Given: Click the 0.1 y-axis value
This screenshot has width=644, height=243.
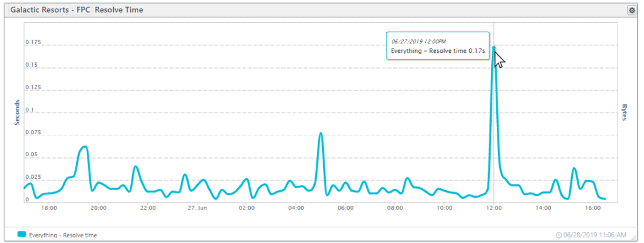Looking at the screenshot, I should pos(30,110).
